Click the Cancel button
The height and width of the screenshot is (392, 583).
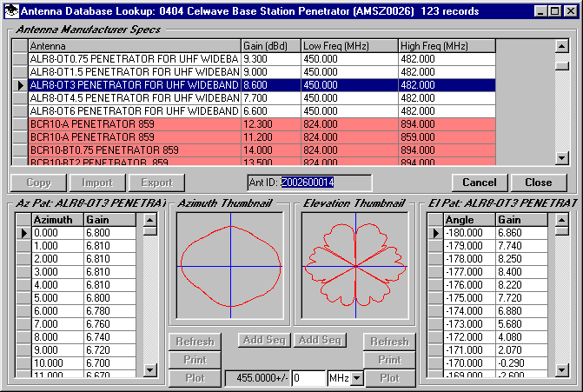coord(480,183)
